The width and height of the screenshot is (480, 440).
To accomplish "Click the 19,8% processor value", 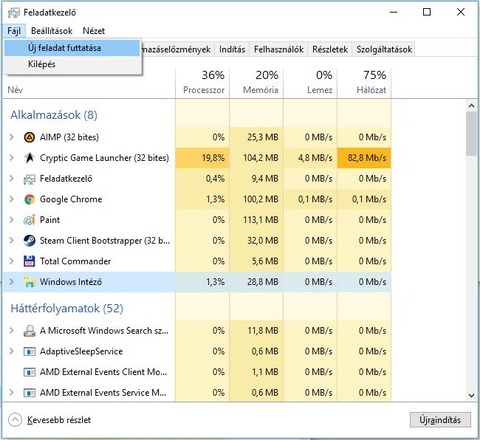I will (x=213, y=158).
